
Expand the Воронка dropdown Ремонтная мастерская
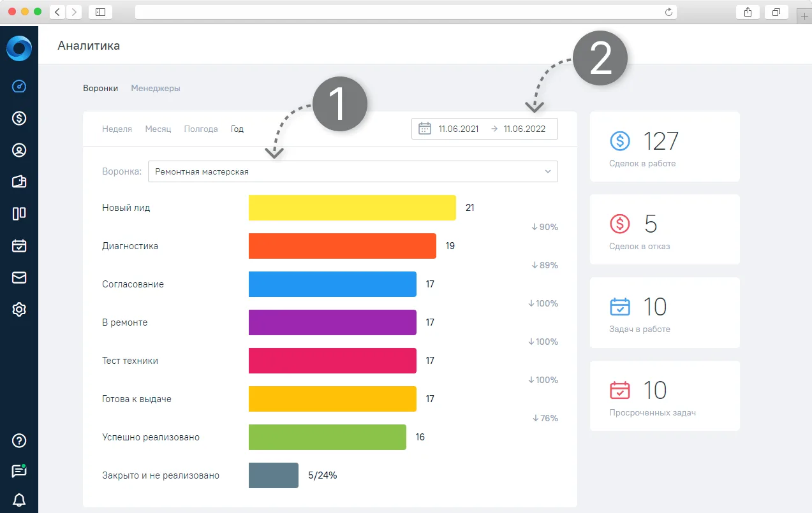353,171
